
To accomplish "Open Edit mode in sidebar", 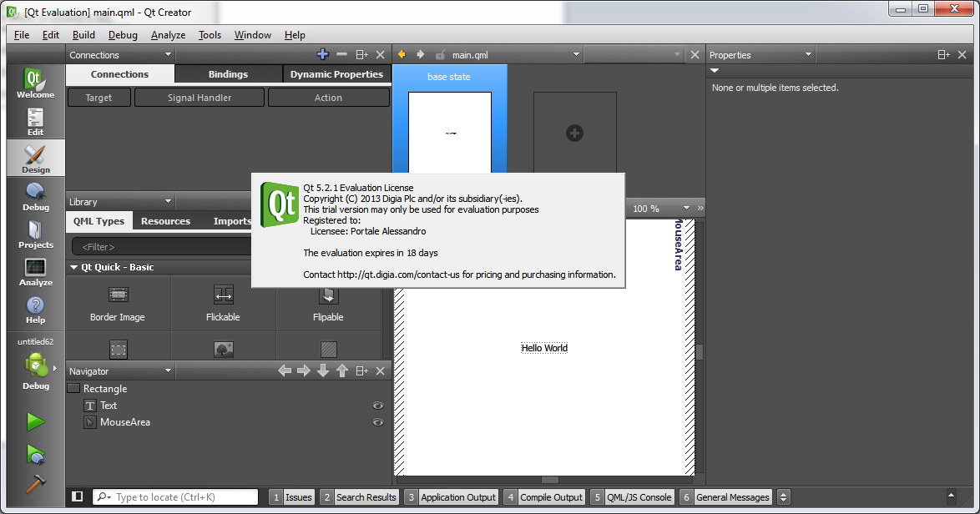I will [x=35, y=122].
